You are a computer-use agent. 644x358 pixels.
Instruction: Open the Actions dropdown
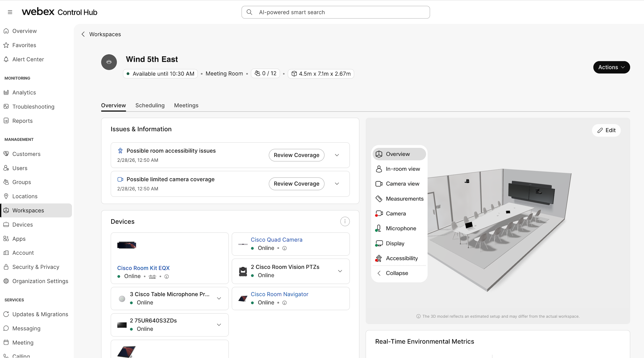click(611, 67)
